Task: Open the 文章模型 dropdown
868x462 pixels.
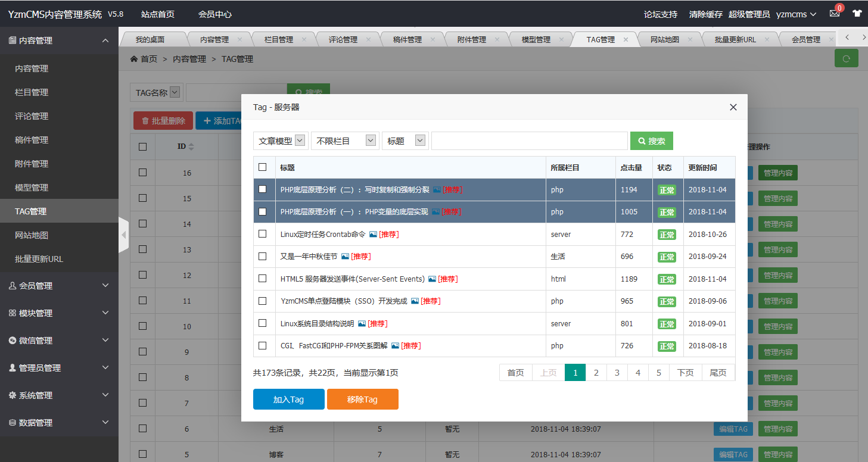Action: tap(281, 141)
